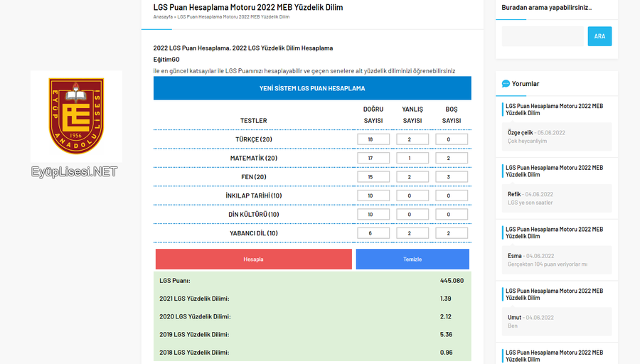Screen dimensions: 640x364
Task: Focus the sidebar search input field
Action: coord(543,36)
